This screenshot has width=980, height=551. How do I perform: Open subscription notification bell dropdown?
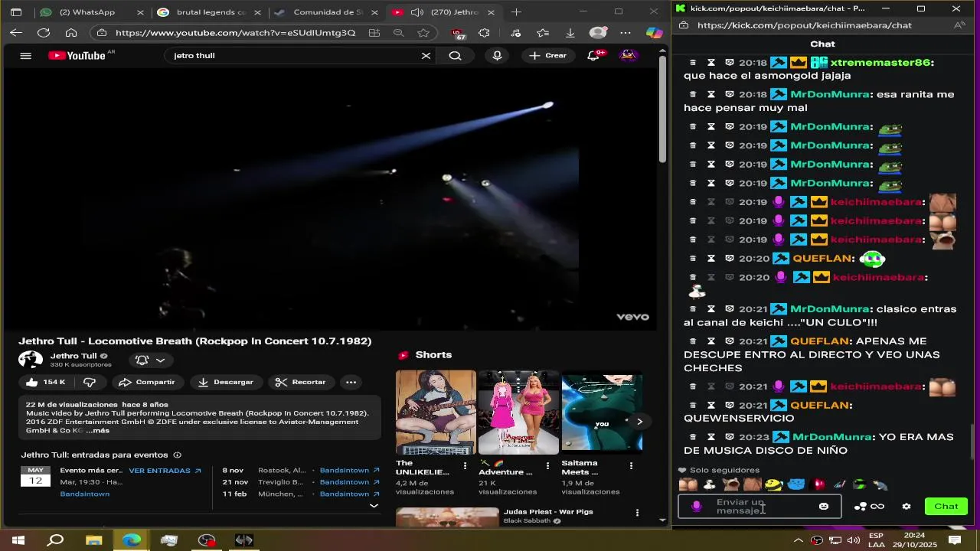pyautogui.click(x=150, y=360)
